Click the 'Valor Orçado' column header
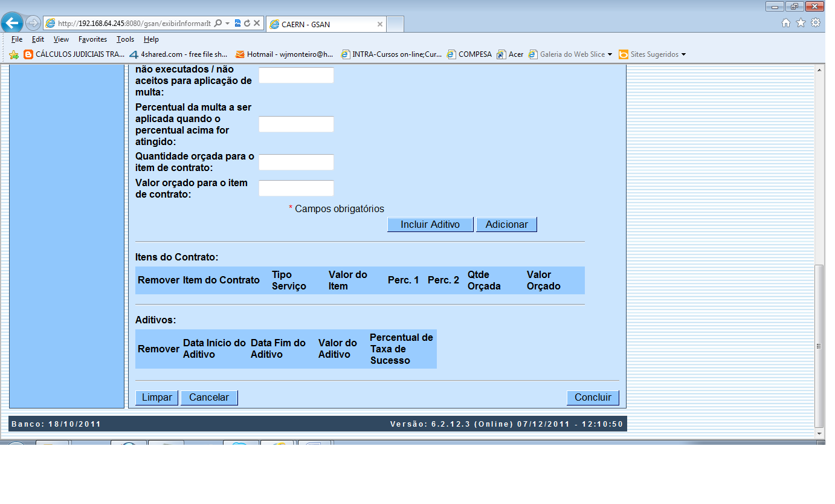Screen dimensions: 835x504 [x=543, y=280]
